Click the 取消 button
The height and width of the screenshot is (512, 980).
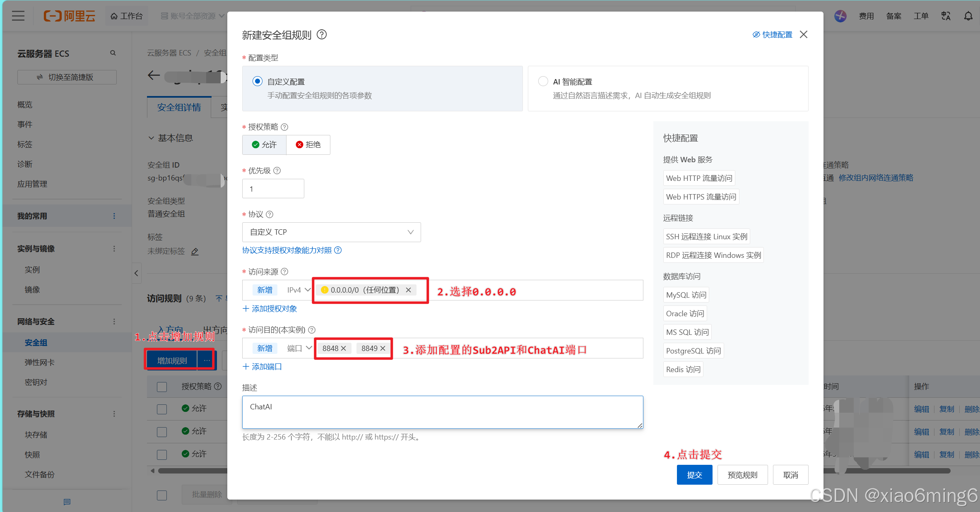(x=790, y=475)
